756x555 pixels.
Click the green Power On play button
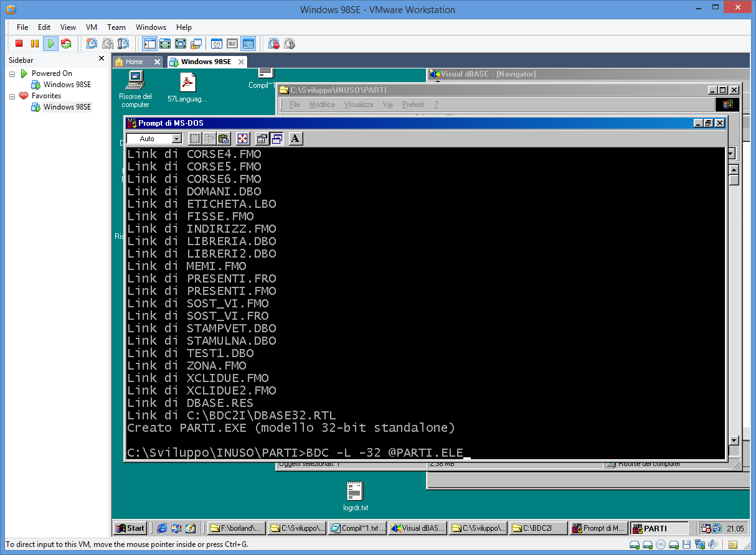point(50,44)
